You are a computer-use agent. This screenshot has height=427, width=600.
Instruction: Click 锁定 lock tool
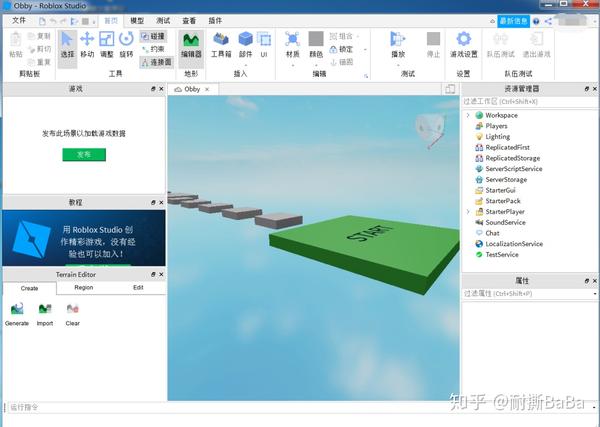[341, 49]
